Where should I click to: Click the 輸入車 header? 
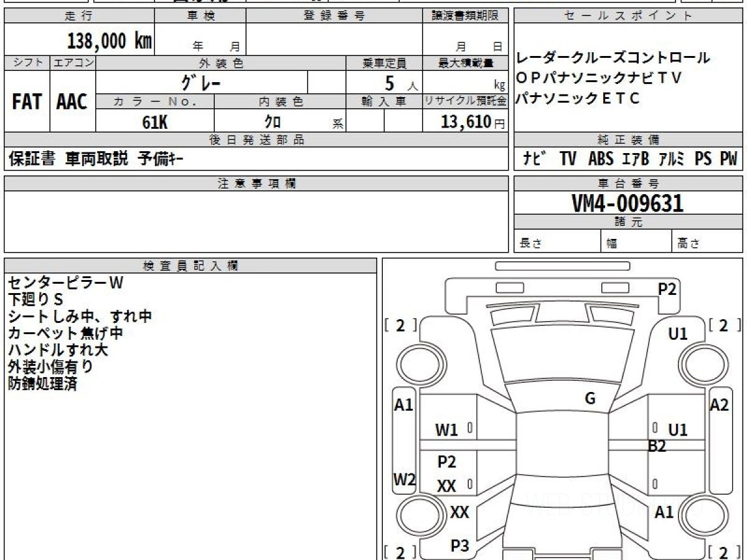point(384,101)
